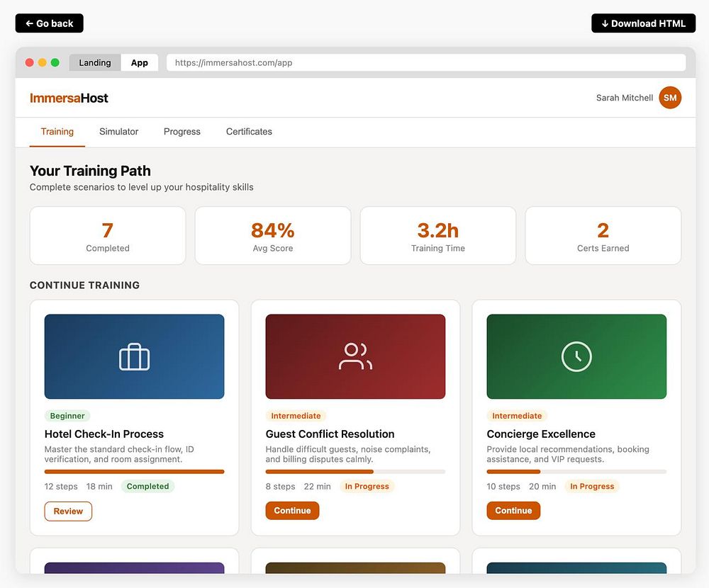Click the 3.2h Training Time stat card
This screenshot has height=588, width=709.
point(437,235)
